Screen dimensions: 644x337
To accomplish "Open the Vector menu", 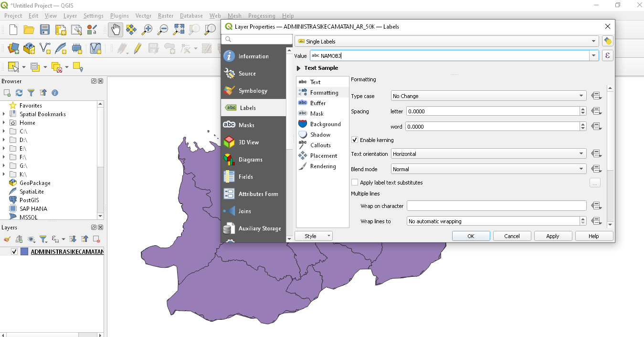I will coord(143,16).
